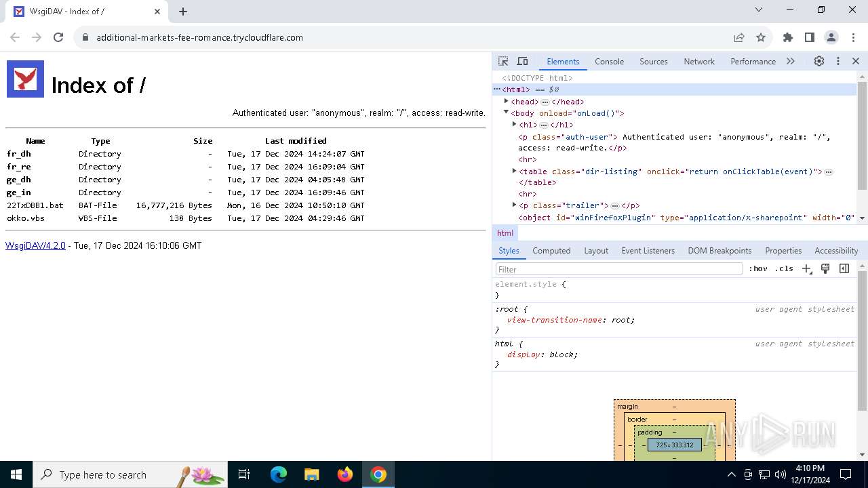This screenshot has width=868, height=488.
Task: Click the html breadcrumb in DevTools
Action: point(505,232)
